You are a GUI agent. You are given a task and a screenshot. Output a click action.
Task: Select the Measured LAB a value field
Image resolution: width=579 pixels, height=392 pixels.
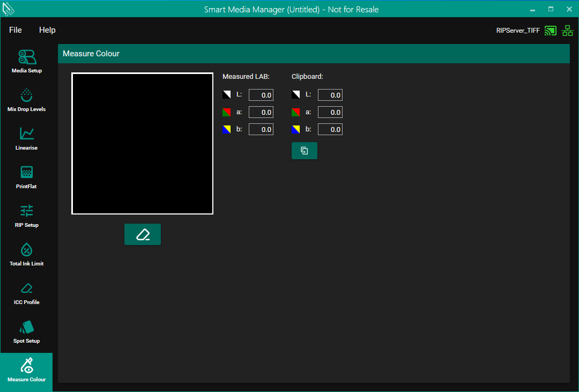click(x=261, y=112)
